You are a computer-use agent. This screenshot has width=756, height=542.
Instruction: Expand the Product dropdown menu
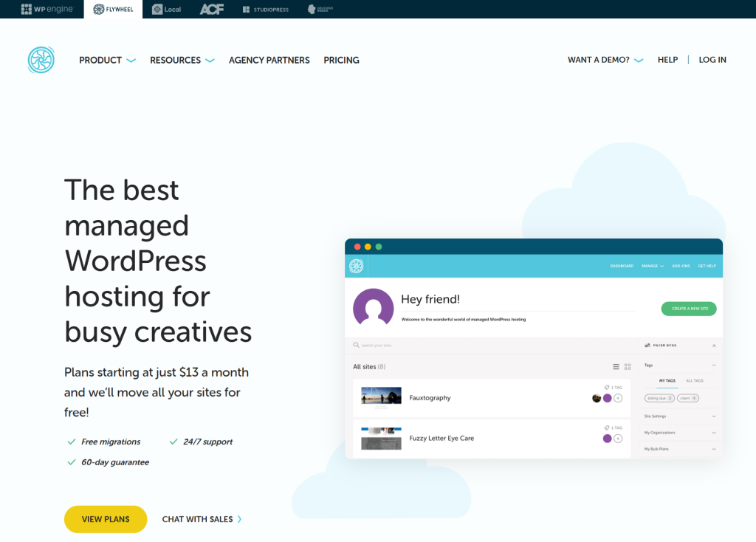[x=107, y=60]
